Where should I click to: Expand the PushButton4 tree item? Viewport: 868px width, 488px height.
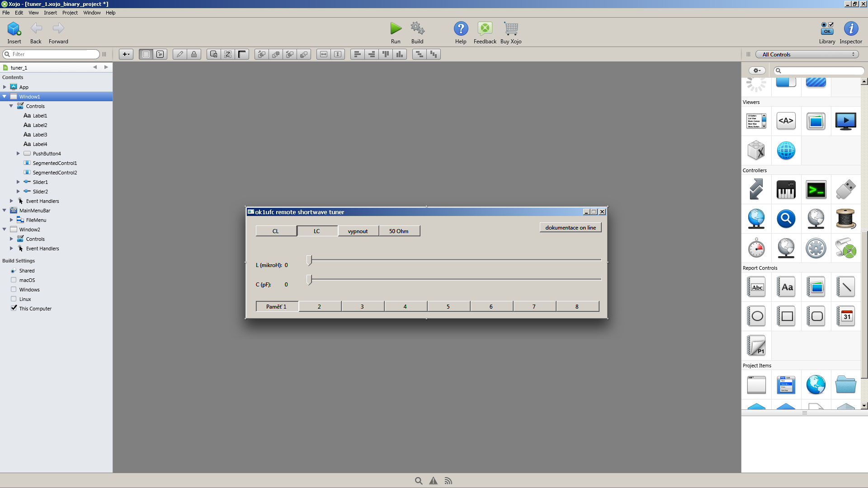click(18, 154)
